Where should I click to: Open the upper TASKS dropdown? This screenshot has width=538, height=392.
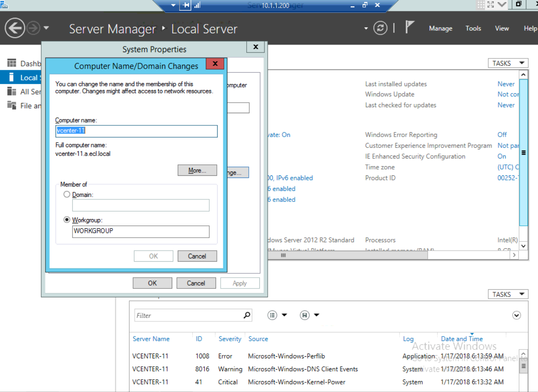click(508, 63)
